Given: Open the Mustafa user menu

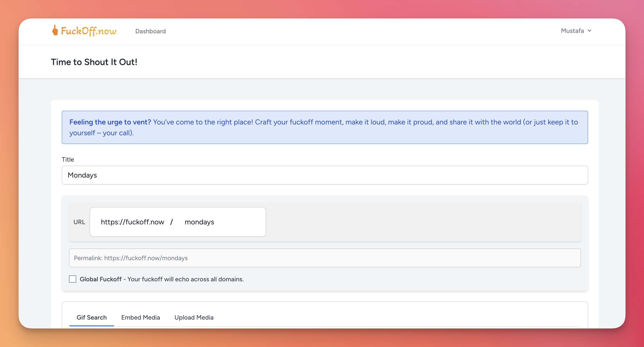Looking at the screenshot, I should point(576,31).
